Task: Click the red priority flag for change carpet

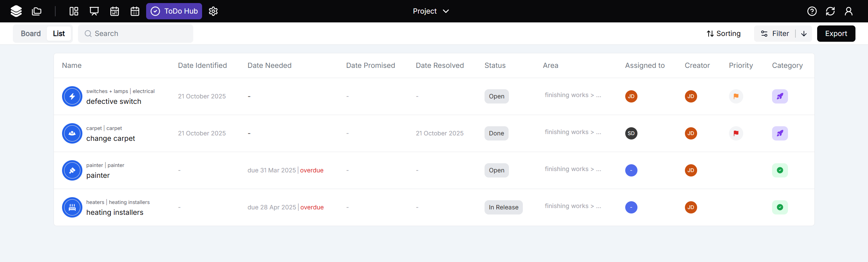Action: [736, 133]
